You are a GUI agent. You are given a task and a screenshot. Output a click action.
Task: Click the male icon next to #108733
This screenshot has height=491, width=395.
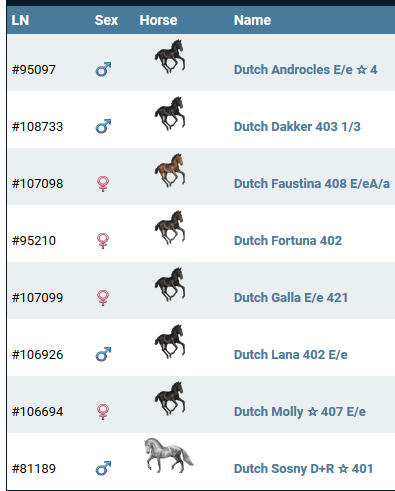(103, 126)
